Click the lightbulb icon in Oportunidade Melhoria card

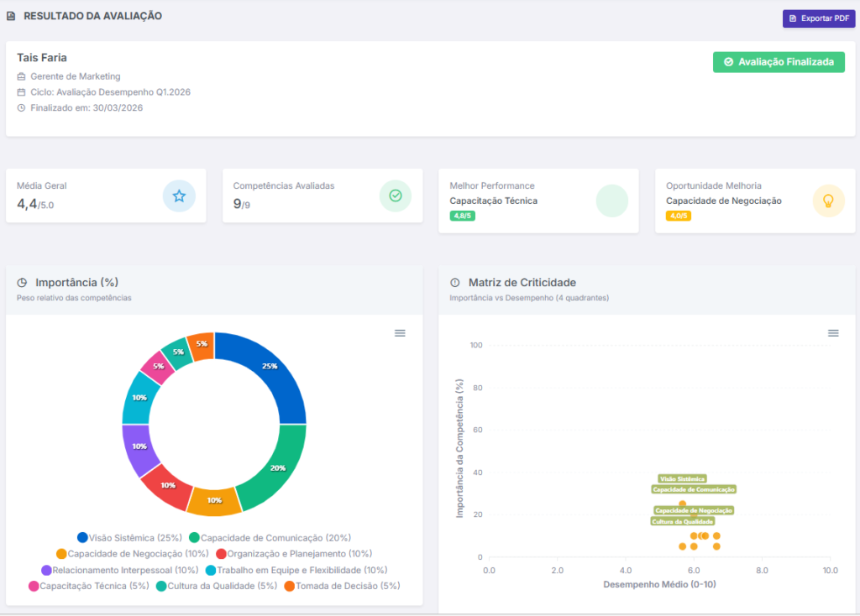click(x=828, y=201)
